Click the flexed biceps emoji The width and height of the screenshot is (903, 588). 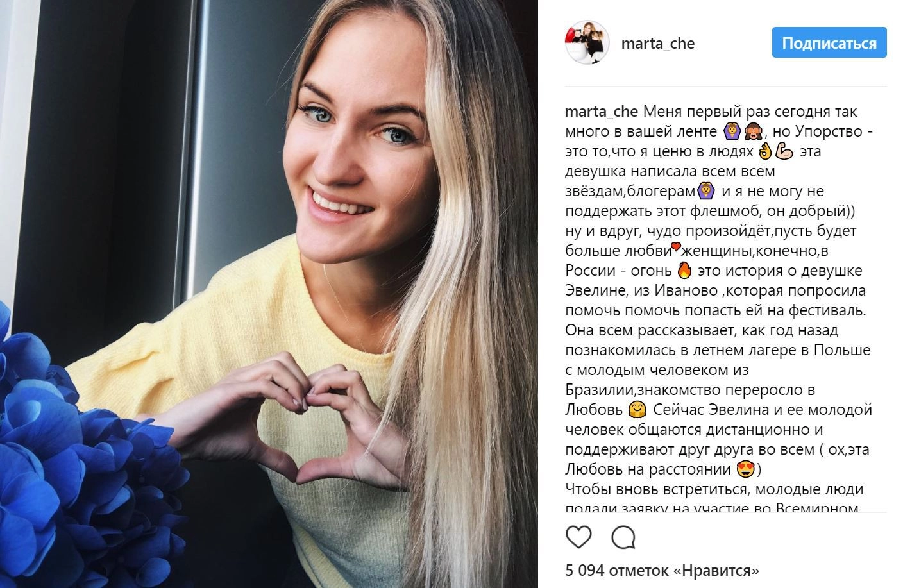click(x=785, y=151)
